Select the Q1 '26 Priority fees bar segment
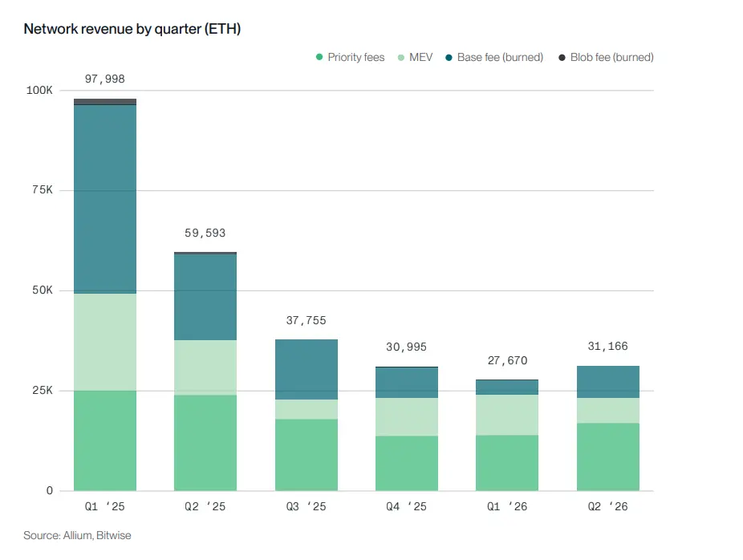743x560 pixels. [507, 463]
